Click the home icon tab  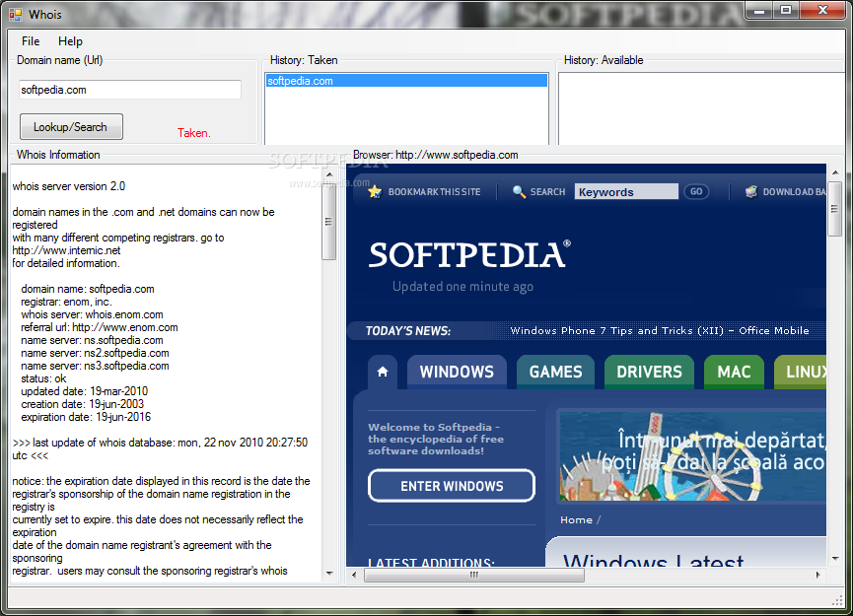(x=383, y=372)
